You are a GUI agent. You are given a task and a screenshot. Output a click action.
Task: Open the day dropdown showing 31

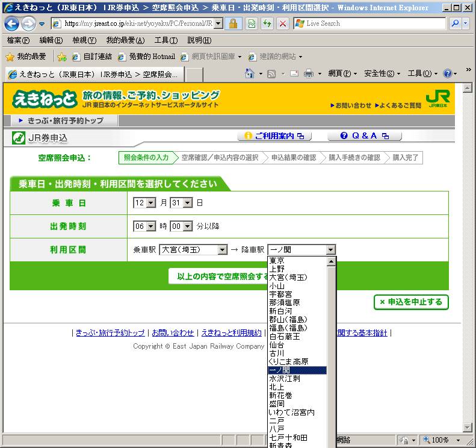[181, 202]
